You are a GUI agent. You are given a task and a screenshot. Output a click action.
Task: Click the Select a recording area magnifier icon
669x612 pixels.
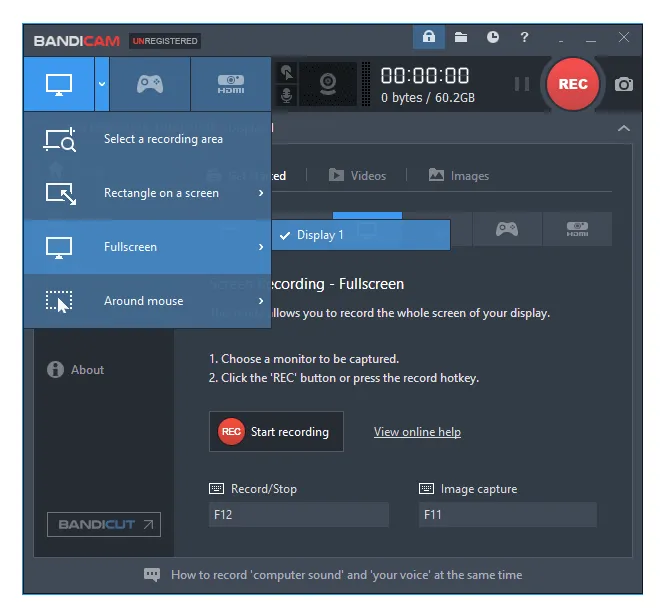tap(60, 139)
